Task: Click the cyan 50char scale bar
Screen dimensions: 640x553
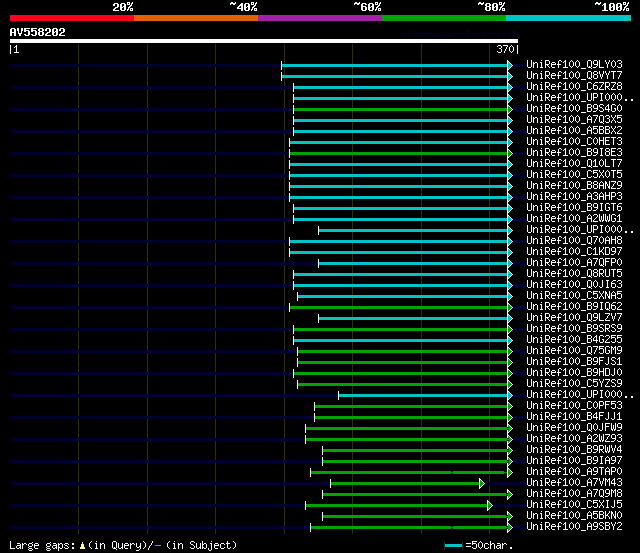Action: tap(453, 546)
